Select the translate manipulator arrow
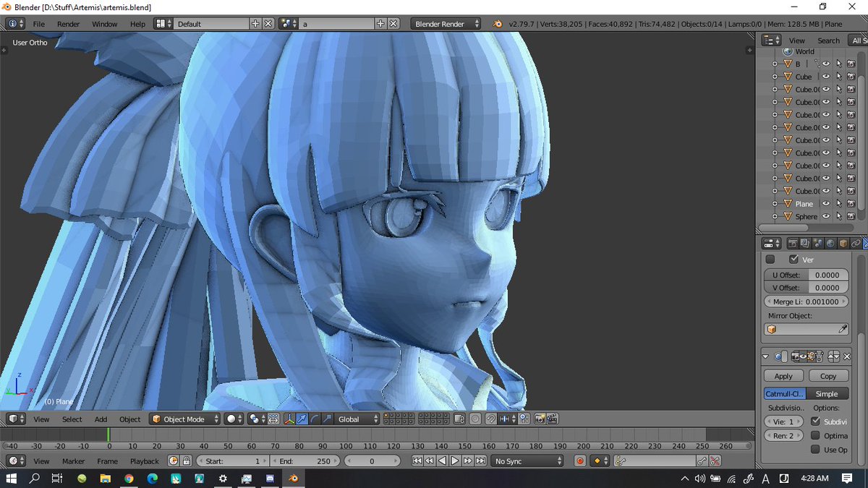Image resolution: width=868 pixels, height=488 pixels. point(302,419)
